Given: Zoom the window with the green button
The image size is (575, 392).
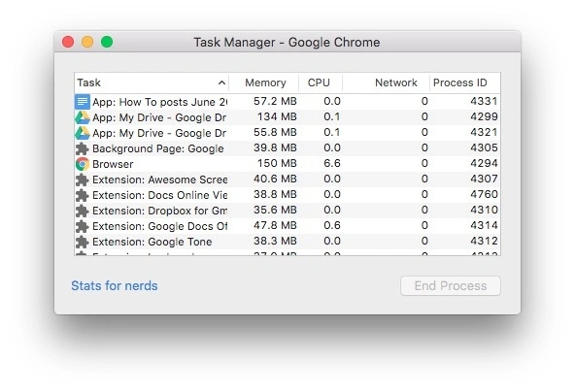Looking at the screenshot, I should tap(107, 42).
